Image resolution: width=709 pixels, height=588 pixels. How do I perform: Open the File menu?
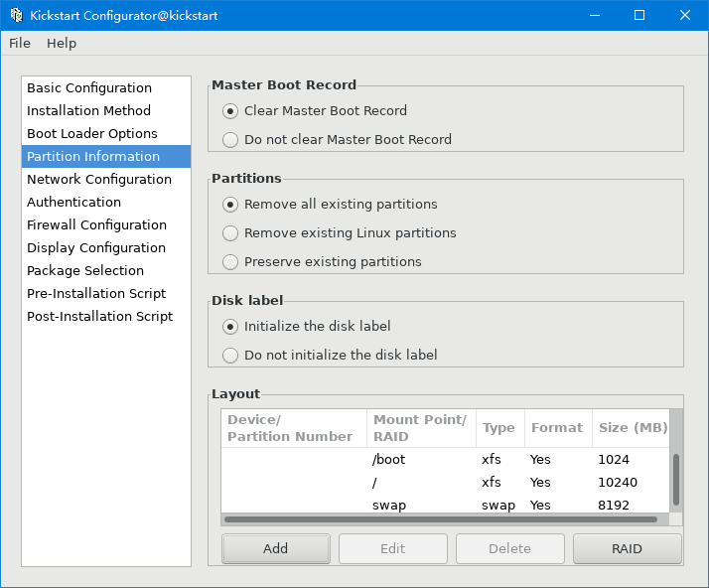[20, 43]
